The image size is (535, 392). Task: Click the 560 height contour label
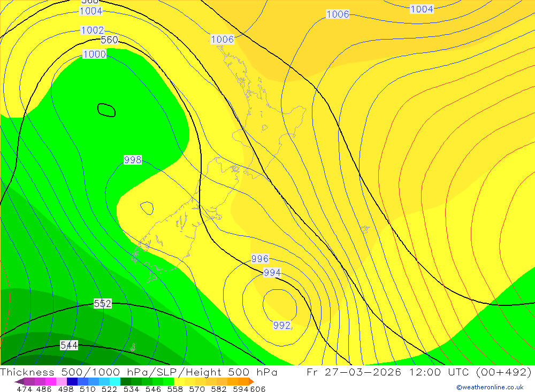tap(110, 40)
